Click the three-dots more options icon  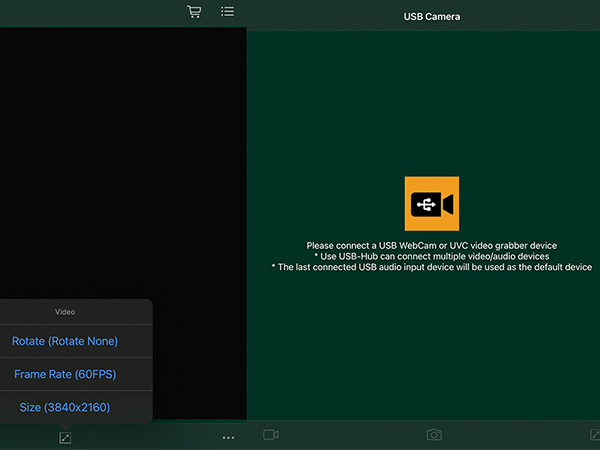coord(228,437)
